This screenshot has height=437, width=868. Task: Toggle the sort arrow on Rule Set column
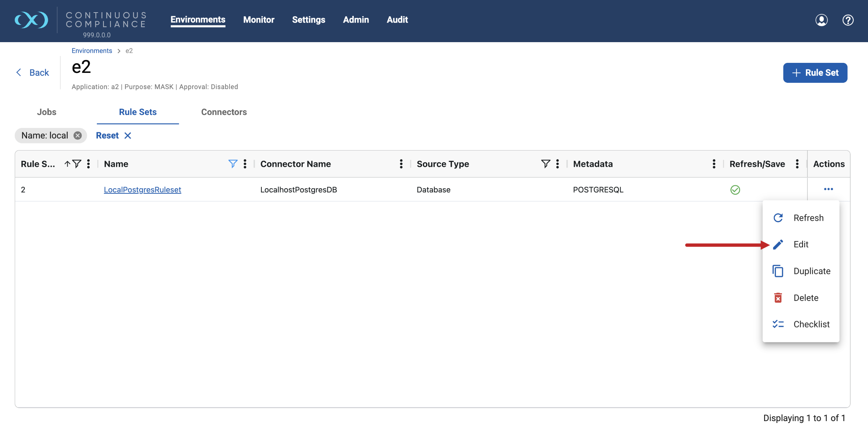(x=67, y=164)
